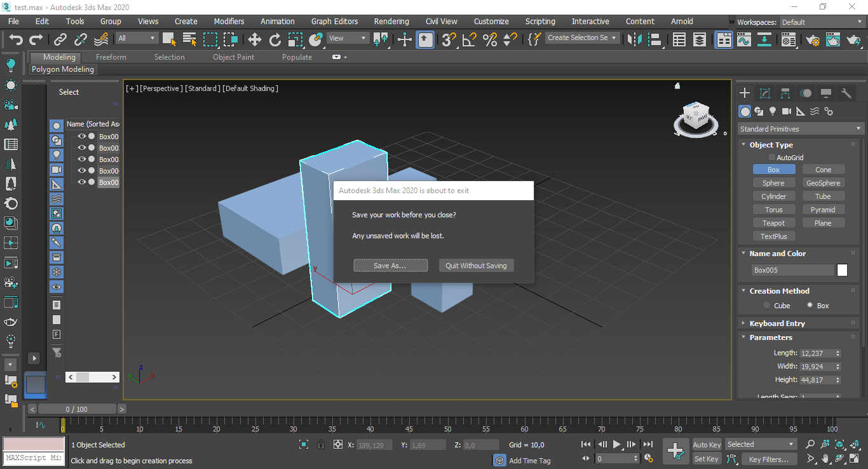The image size is (868, 469).
Task: Open the Rendering menu
Action: pos(391,21)
